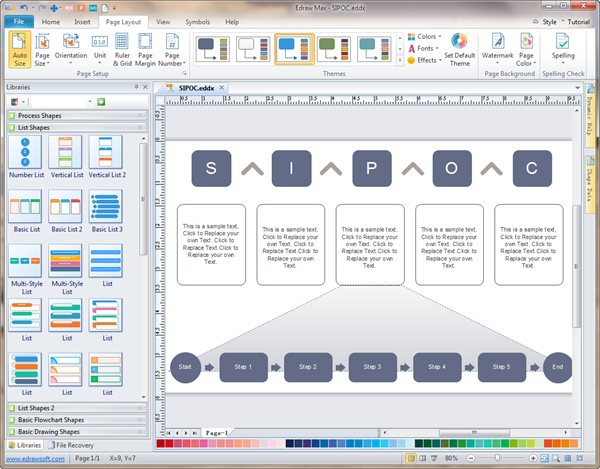Image resolution: width=600 pixels, height=469 pixels.
Task: Pick the Basic List 3 shape
Action: [x=105, y=211]
